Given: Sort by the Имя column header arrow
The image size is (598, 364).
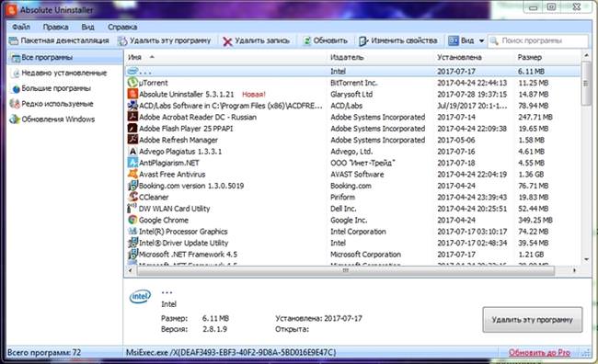Looking at the screenshot, I should coord(152,57).
